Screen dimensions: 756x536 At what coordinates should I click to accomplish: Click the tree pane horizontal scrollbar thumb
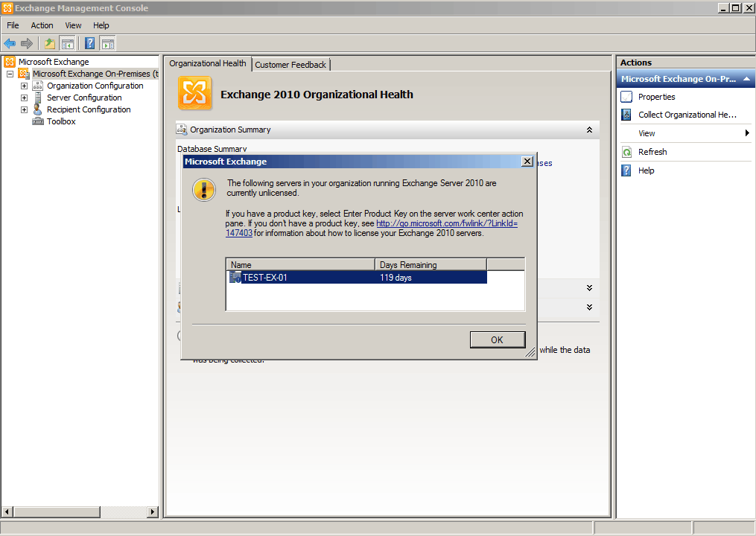click(x=57, y=511)
